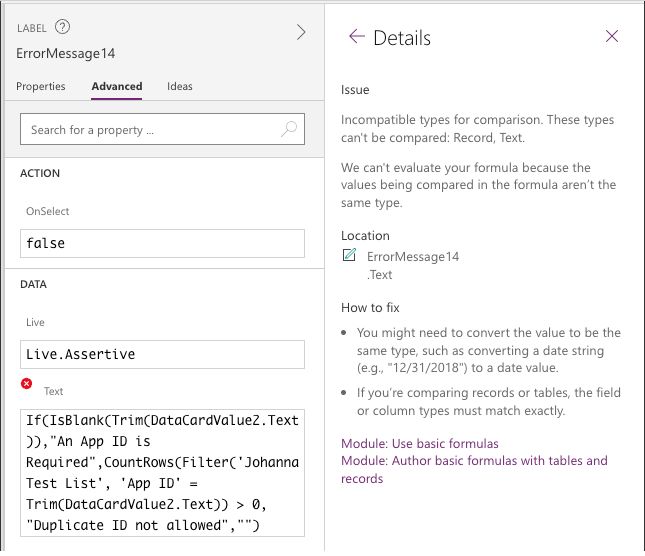Click the ACTION section header

pyautogui.click(x=40, y=173)
